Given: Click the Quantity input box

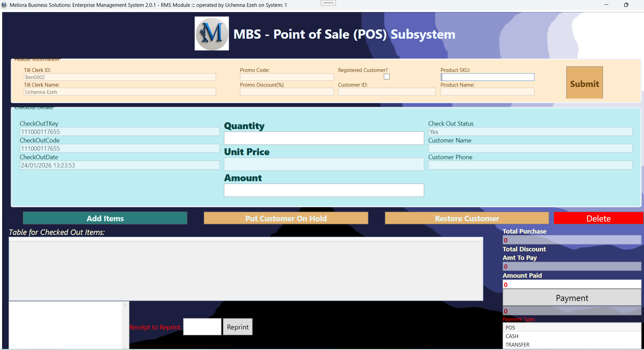Looking at the screenshot, I should point(324,138).
